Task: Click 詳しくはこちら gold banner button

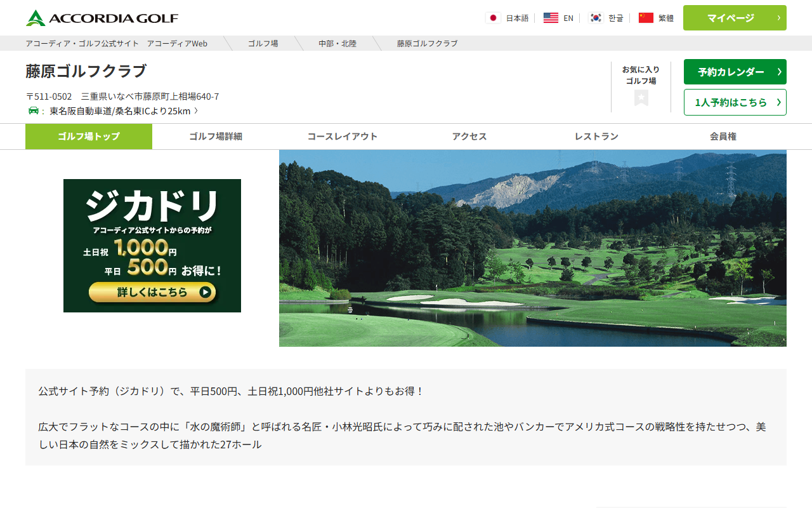Action: 152,292
